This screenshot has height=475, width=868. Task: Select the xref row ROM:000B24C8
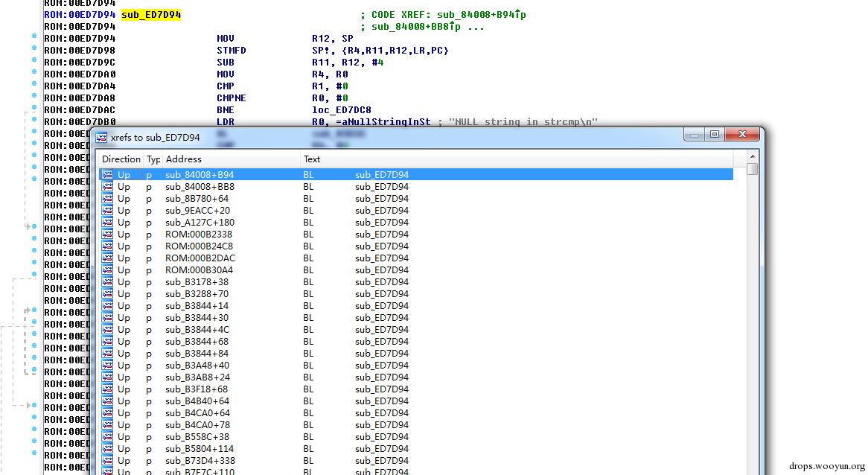coord(416,246)
